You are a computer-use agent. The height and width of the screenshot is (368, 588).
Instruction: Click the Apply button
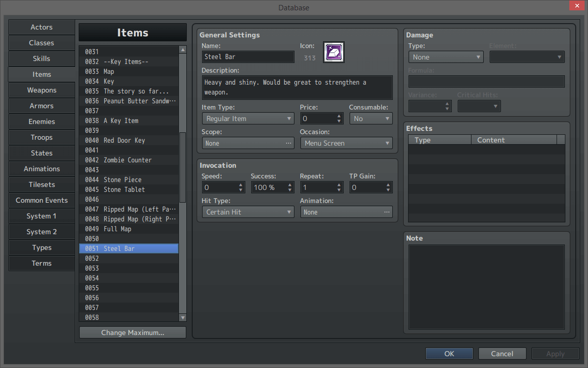556,354
